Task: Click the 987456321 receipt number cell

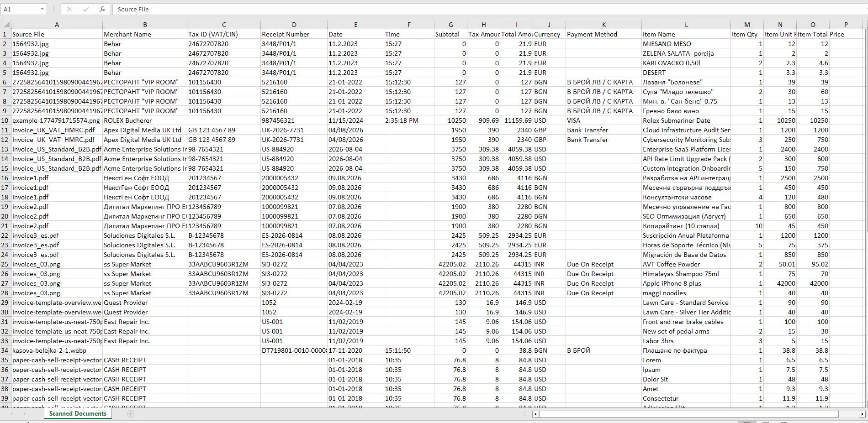Action: (294, 120)
